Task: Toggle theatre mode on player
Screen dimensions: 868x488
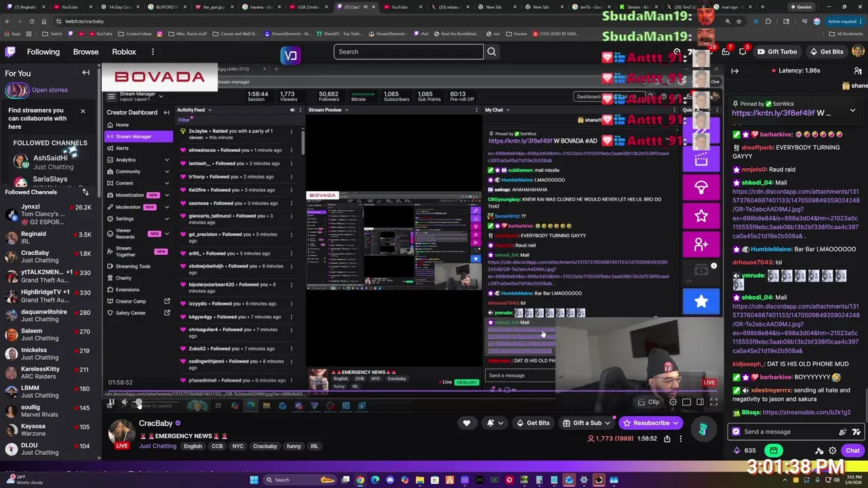Action: coord(700,402)
